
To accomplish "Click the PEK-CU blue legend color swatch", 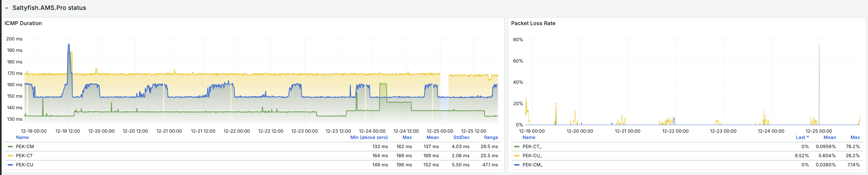I will [10, 165].
